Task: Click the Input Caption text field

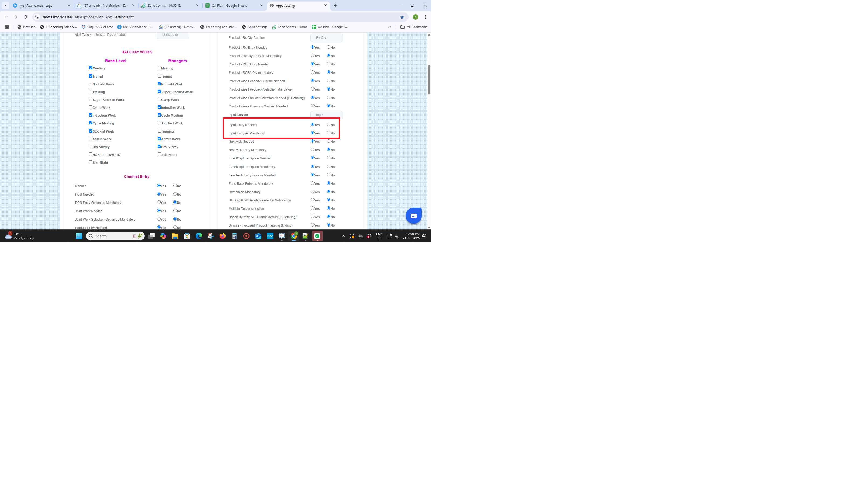Action: (326, 115)
